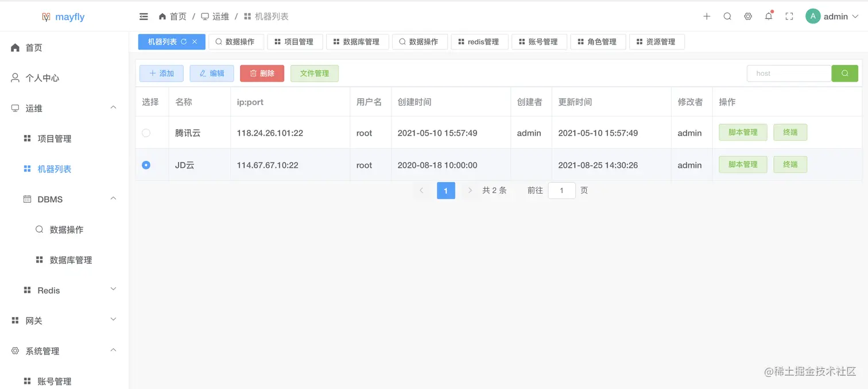Click the monitor icon next to 运维 breadcrumb
868x389 pixels.
[205, 17]
